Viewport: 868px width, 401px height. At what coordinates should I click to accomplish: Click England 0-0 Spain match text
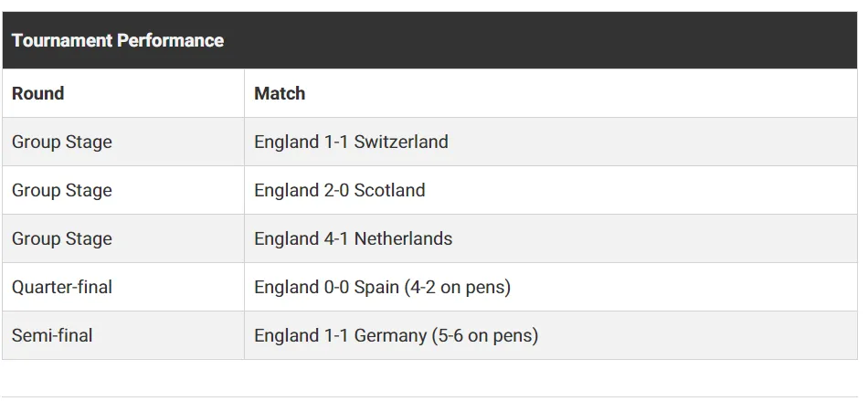(x=326, y=287)
